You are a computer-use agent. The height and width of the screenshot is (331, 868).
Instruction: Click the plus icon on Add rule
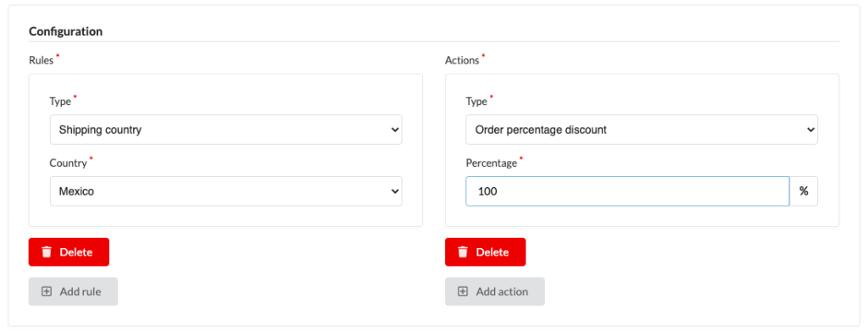point(47,291)
